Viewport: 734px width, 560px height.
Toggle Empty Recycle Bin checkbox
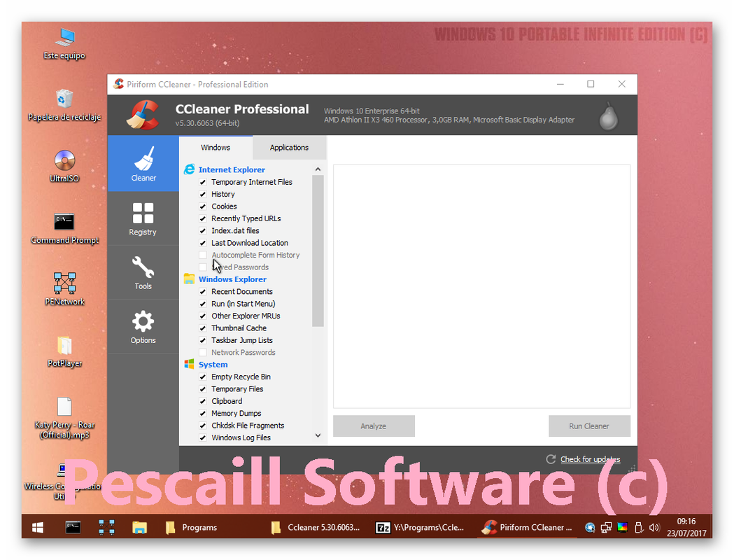[203, 377]
